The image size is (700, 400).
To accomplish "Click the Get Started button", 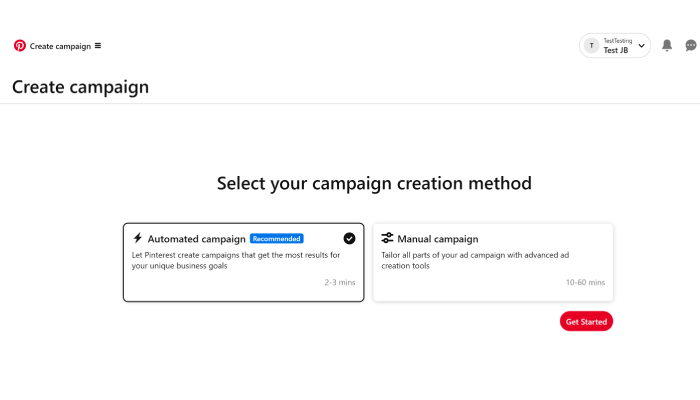I will pos(586,321).
